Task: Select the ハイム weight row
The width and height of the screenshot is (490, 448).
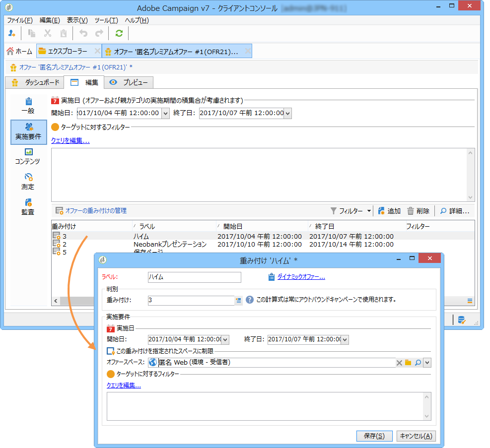Action: pos(263,236)
